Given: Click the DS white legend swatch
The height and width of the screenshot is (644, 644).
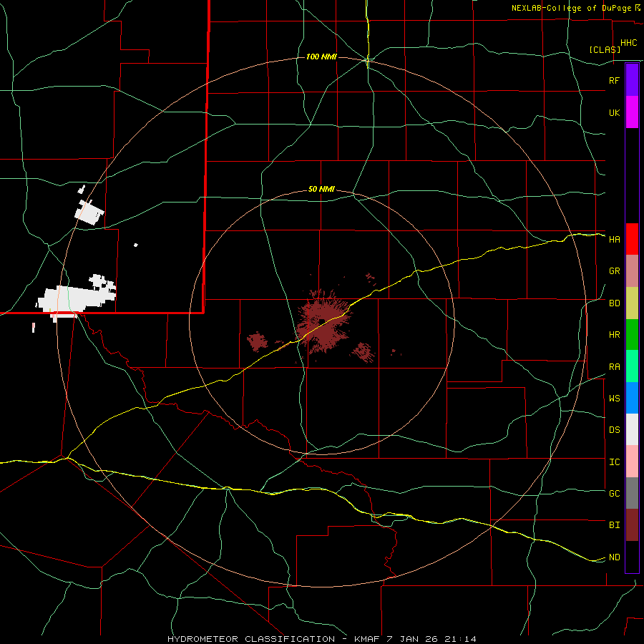Looking at the screenshot, I should [x=632, y=429].
